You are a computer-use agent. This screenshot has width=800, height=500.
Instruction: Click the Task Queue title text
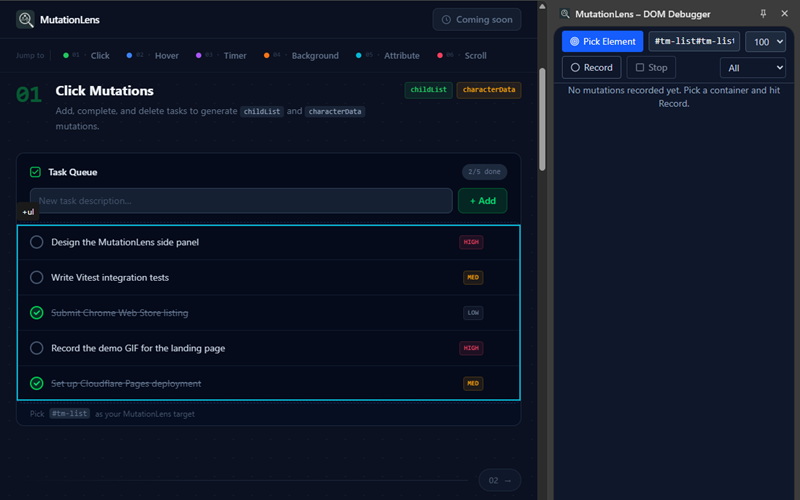click(x=72, y=172)
